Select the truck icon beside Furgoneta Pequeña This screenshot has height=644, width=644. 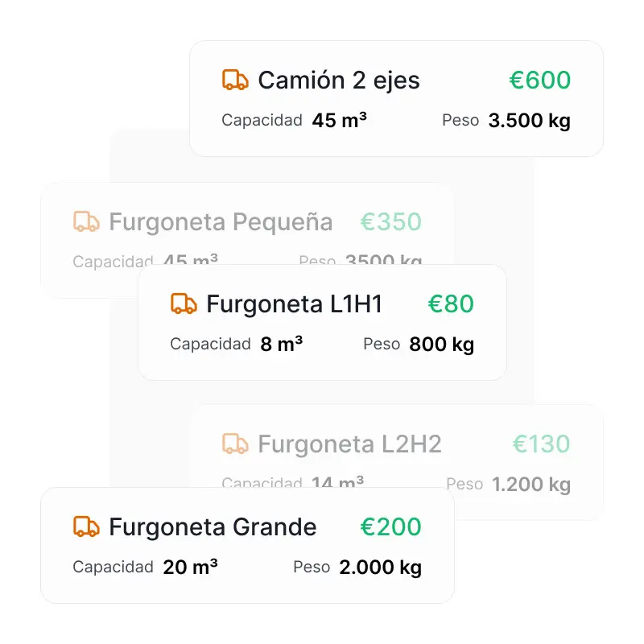click(x=85, y=221)
